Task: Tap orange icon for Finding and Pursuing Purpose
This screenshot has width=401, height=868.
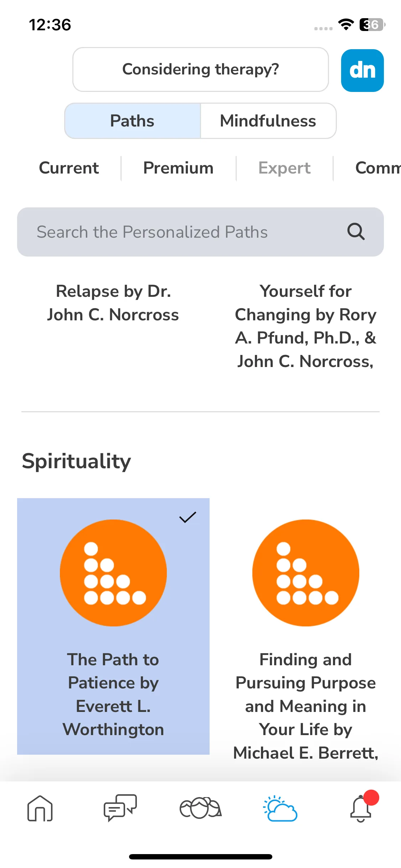Action: [x=305, y=573]
